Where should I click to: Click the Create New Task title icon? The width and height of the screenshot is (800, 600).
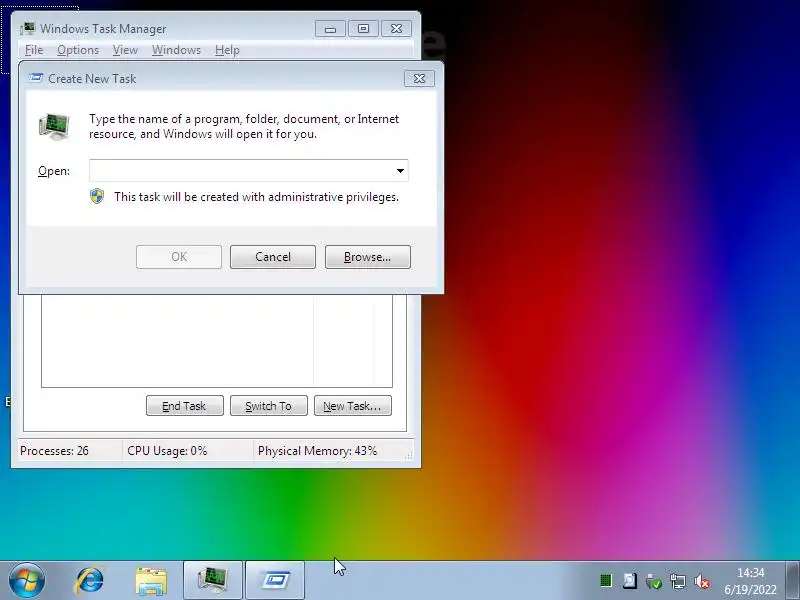click(x=36, y=78)
